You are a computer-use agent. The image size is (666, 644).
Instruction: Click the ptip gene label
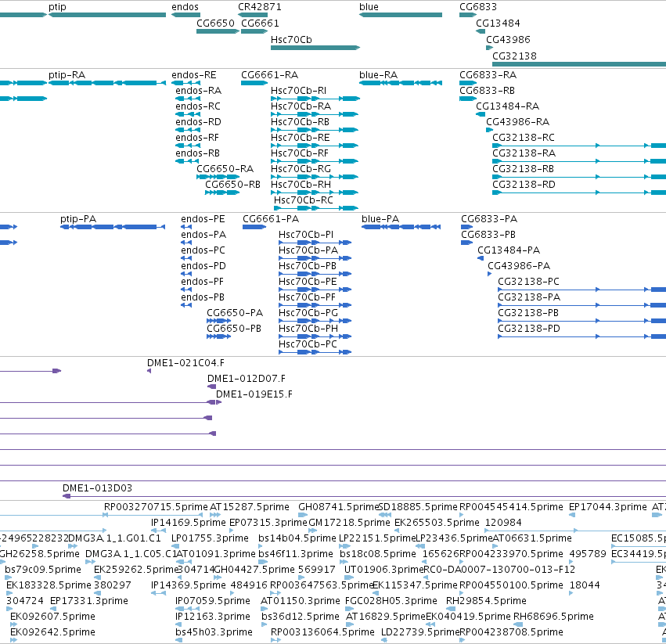pyautogui.click(x=57, y=7)
